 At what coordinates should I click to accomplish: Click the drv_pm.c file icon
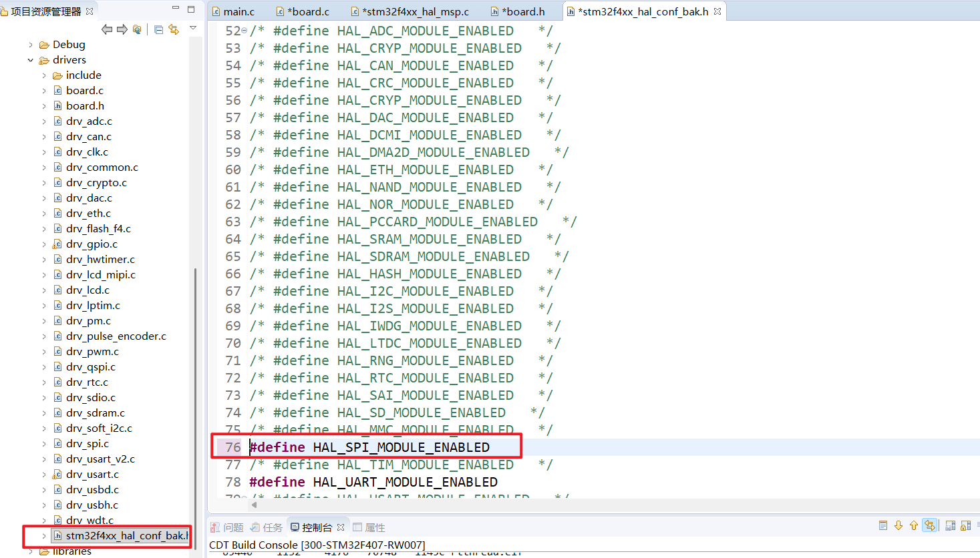(57, 321)
